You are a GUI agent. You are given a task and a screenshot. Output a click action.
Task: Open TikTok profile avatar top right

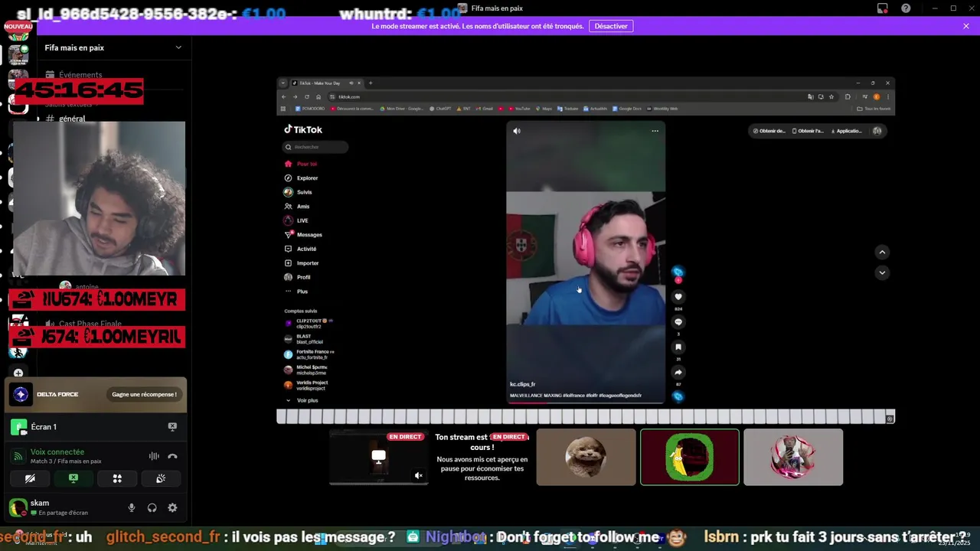point(877,131)
